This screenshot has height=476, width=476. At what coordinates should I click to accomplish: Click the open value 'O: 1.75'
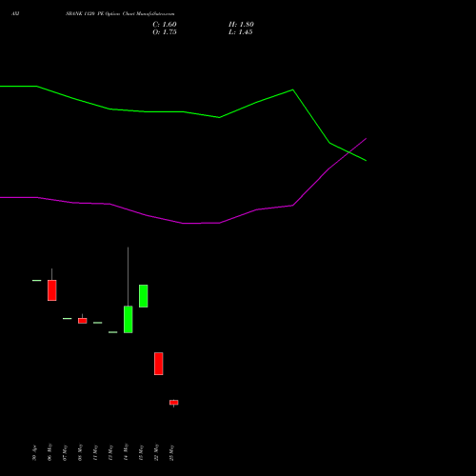click(x=165, y=32)
